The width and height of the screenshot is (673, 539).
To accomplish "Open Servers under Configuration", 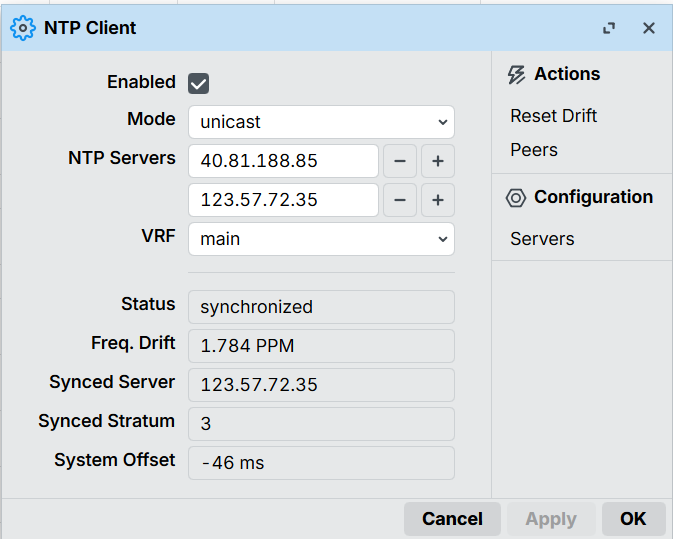I will (x=542, y=239).
